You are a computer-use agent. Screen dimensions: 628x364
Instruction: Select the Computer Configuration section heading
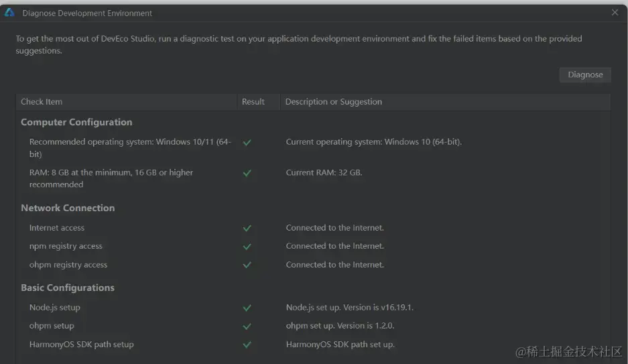76,122
